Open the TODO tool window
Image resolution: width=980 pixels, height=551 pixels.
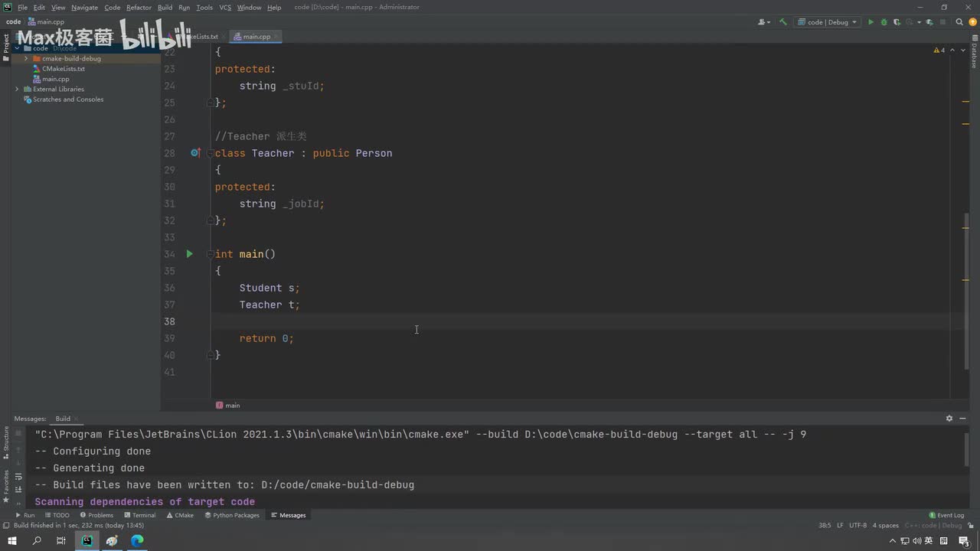click(x=57, y=515)
